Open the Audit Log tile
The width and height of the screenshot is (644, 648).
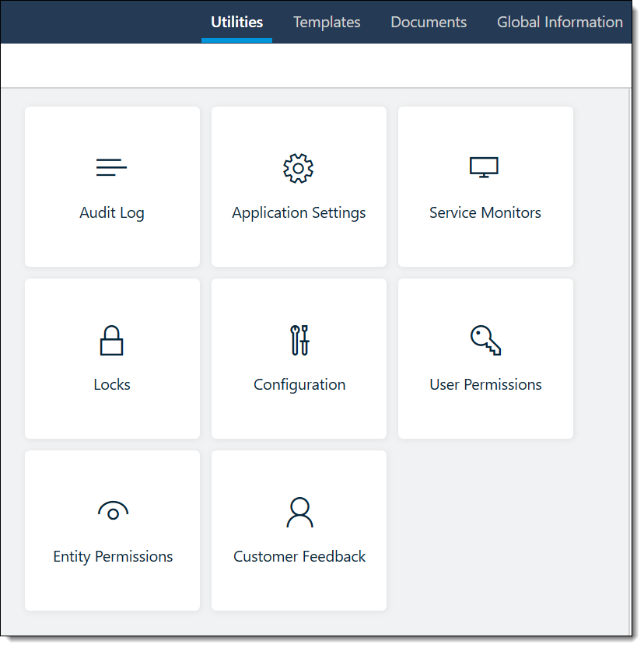click(x=111, y=187)
